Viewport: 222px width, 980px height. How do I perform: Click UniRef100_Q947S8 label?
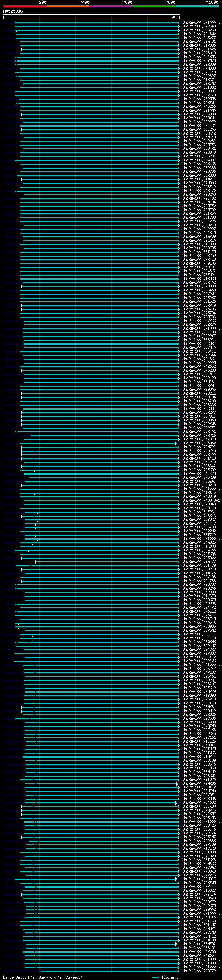pos(199,581)
